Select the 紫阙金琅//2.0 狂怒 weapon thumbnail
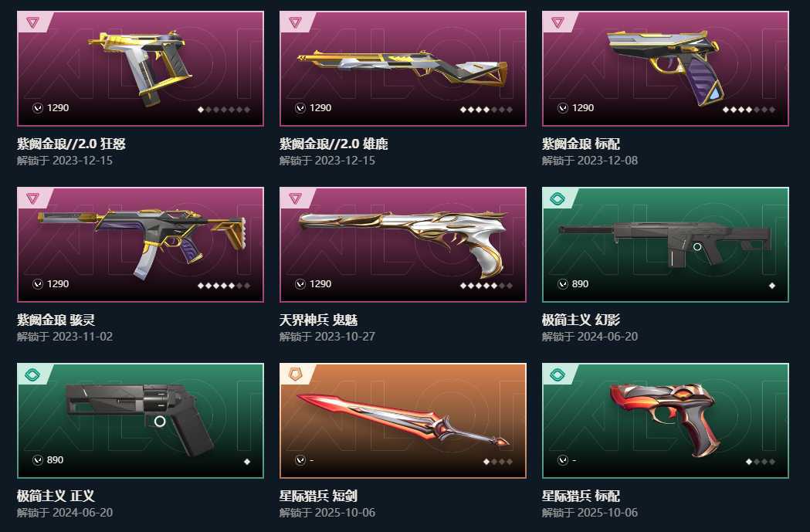 141,69
